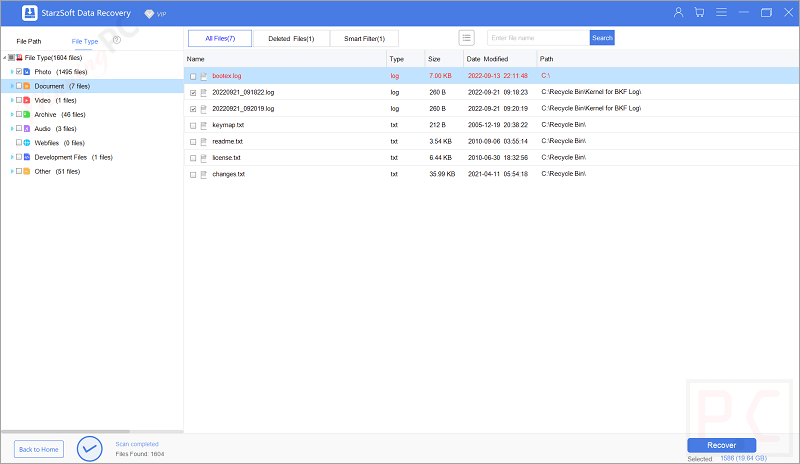Click the file icon next to readme.txt
Viewport: 800px width, 464px height.
coord(204,141)
